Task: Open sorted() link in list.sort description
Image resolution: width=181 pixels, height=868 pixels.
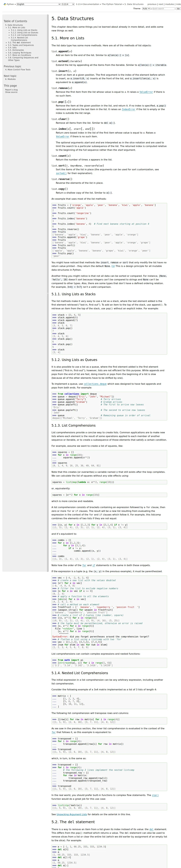Action: click(x=61, y=173)
